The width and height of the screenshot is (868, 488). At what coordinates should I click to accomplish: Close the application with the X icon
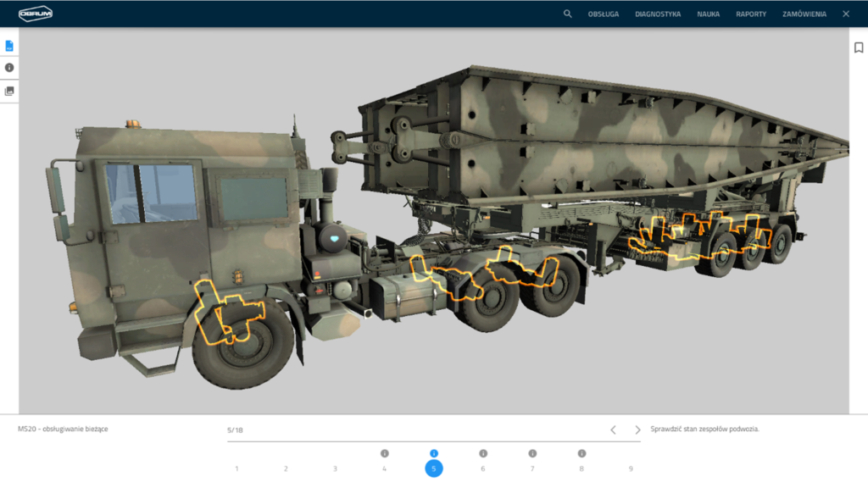(846, 14)
